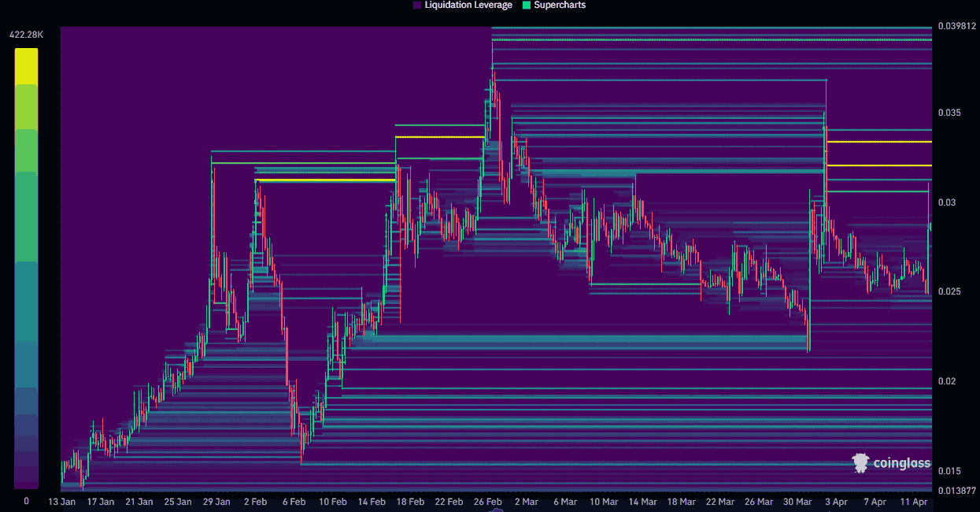Click the 0 minimum scale label
This screenshot has height=512, width=980.
(x=26, y=500)
